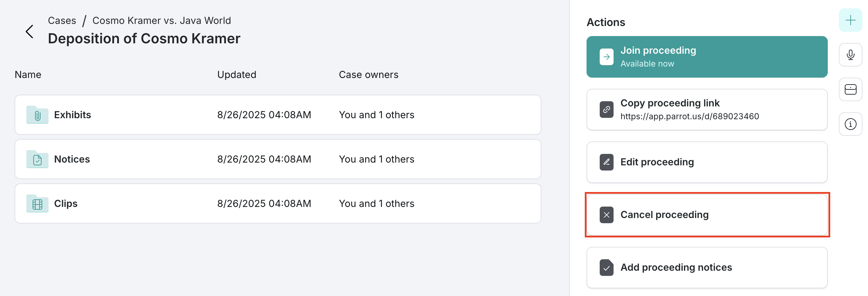Click the checkmark icon on Add proceeding notices
The image size is (868, 296).
click(x=607, y=268)
